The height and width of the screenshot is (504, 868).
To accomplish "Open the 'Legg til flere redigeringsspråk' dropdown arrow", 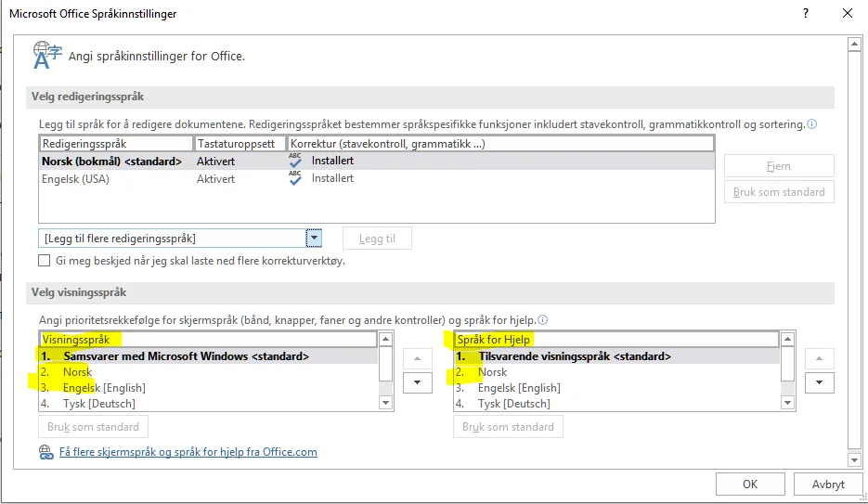I will click(314, 239).
